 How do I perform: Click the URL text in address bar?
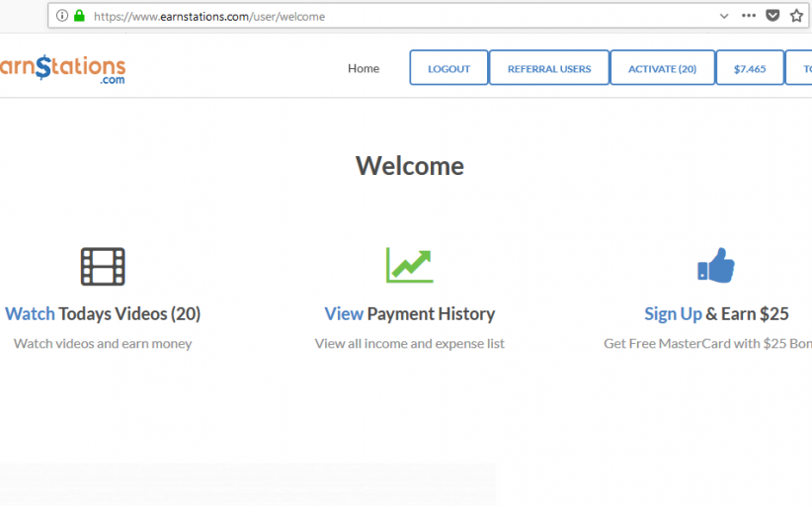click(209, 16)
